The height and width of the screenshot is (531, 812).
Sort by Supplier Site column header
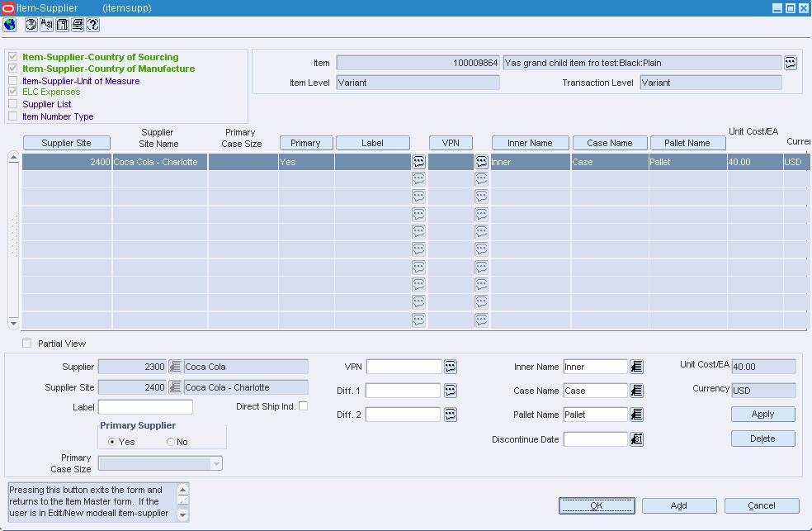(66, 143)
